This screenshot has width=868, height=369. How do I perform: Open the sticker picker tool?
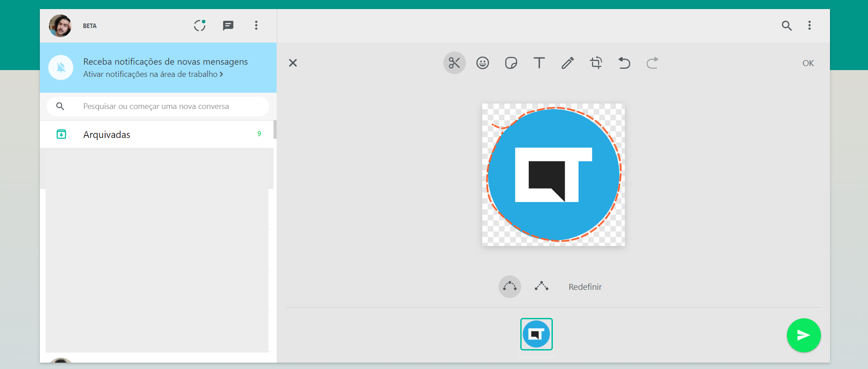[x=511, y=63]
